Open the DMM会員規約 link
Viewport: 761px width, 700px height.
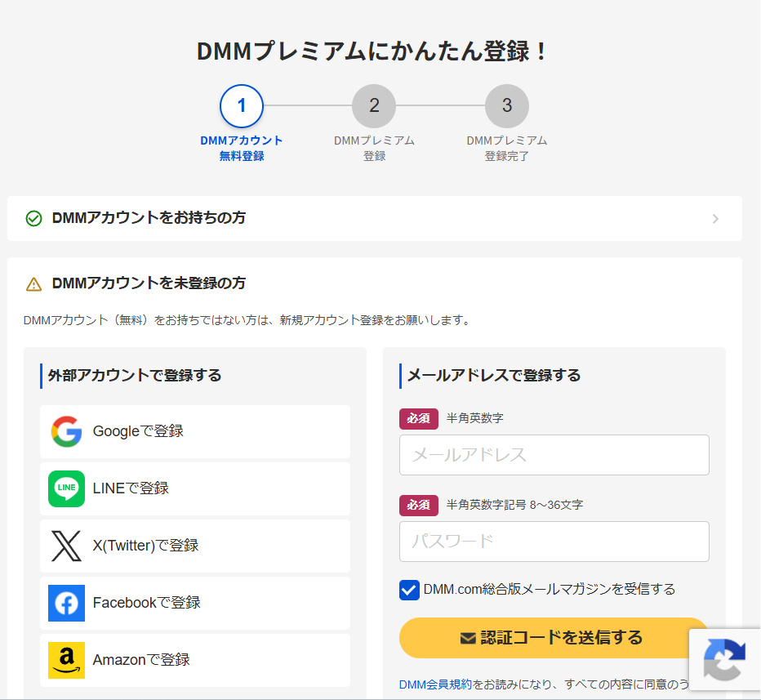pos(435,684)
